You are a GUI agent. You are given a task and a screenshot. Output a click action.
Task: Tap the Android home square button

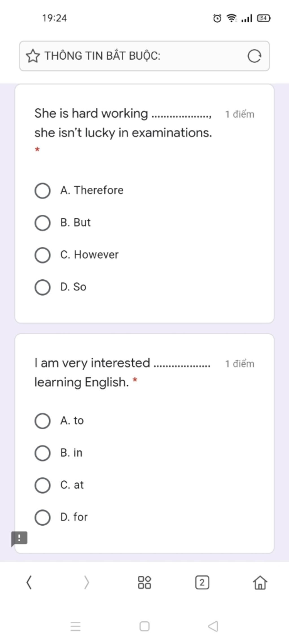pos(144,626)
